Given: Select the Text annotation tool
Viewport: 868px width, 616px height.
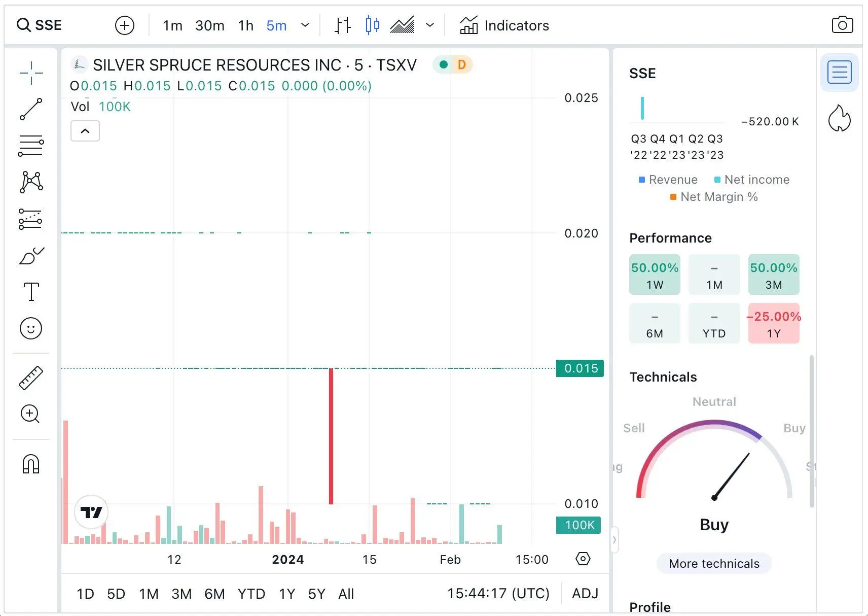Looking at the screenshot, I should pyautogui.click(x=31, y=292).
